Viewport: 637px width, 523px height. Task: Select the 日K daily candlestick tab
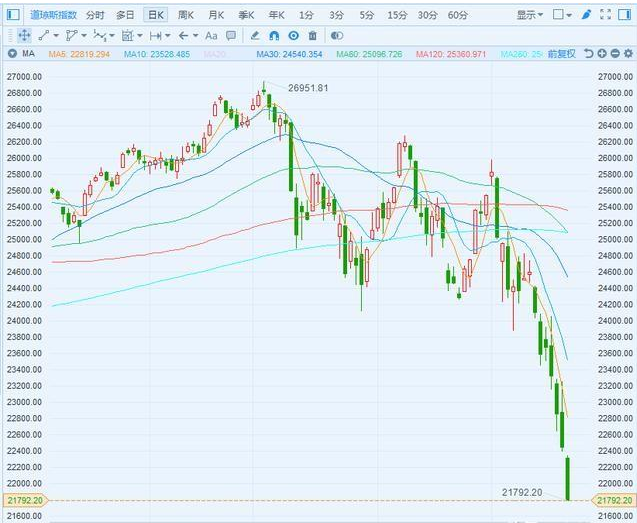tap(156, 15)
